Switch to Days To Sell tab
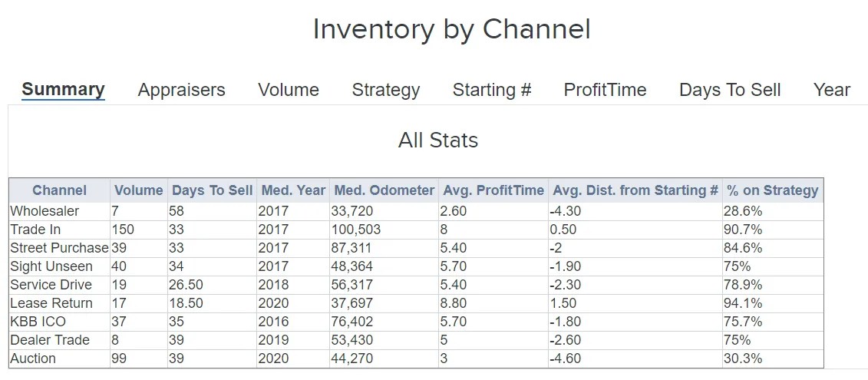Viewport: 868px width, 380px height. click(730, 90)
